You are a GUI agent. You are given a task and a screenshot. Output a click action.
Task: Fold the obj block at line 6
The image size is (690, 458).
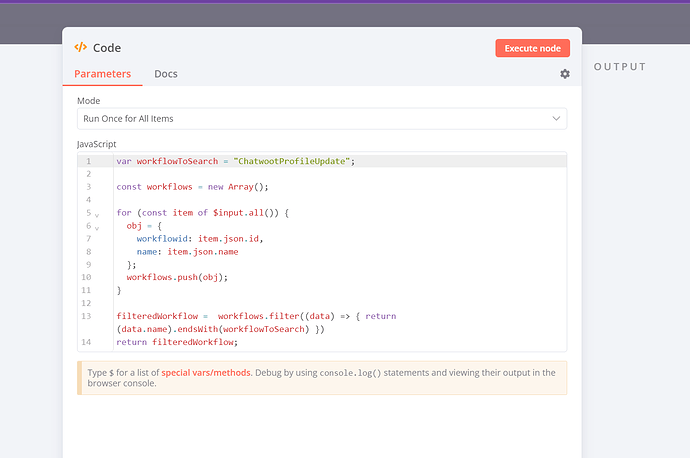(x=97, y=227)
